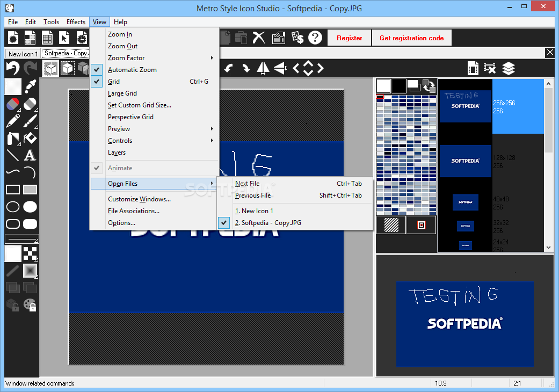Select Large Grid menu entry

154,93
